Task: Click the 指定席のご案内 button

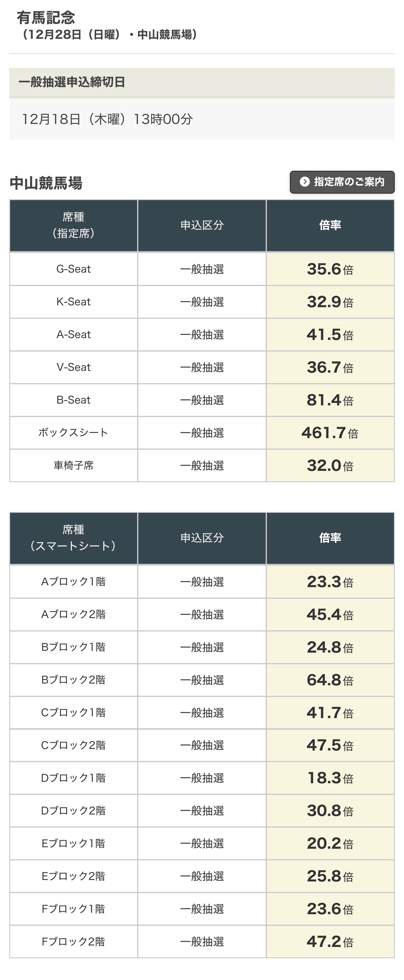Action: click(x=342, y=182)
